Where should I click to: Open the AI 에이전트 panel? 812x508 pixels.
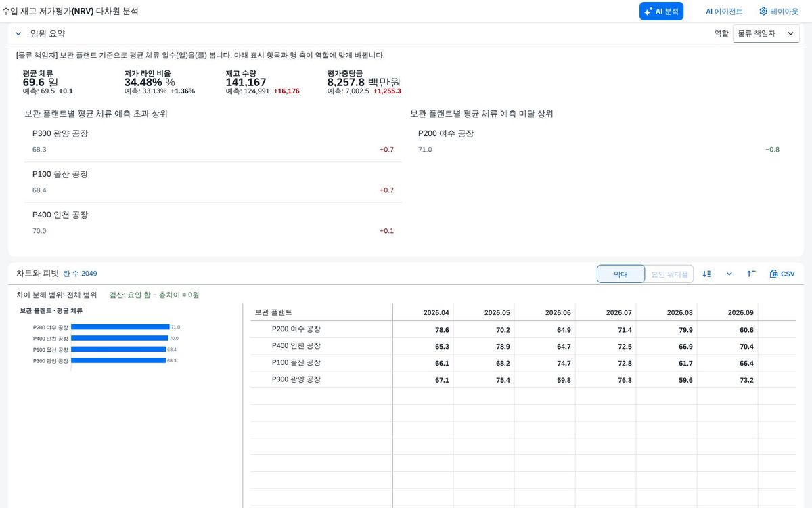point(724,12)
